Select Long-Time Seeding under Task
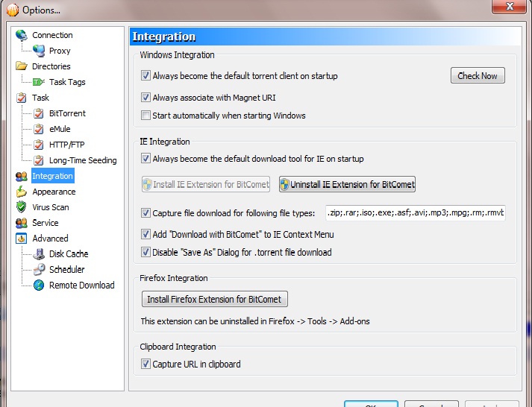532x407 pixels. pyautogui.click(x=83, y=160)
